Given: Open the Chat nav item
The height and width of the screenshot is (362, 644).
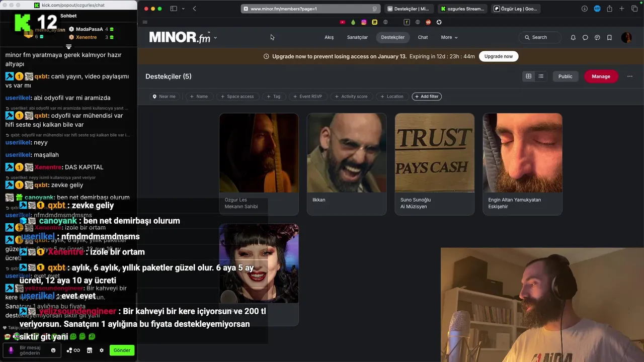Looking at the screenshot, I should pyautogui.click(x=423, y=37).
